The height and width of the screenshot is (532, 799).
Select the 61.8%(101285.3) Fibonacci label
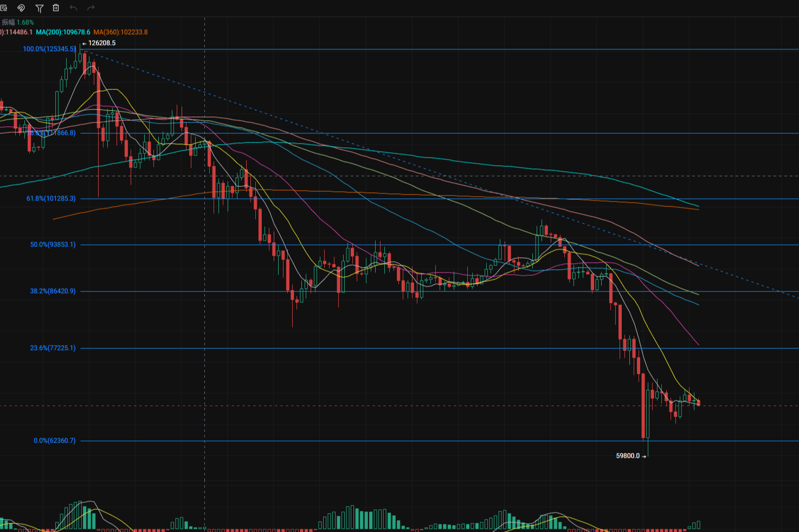tap(51, 199)
